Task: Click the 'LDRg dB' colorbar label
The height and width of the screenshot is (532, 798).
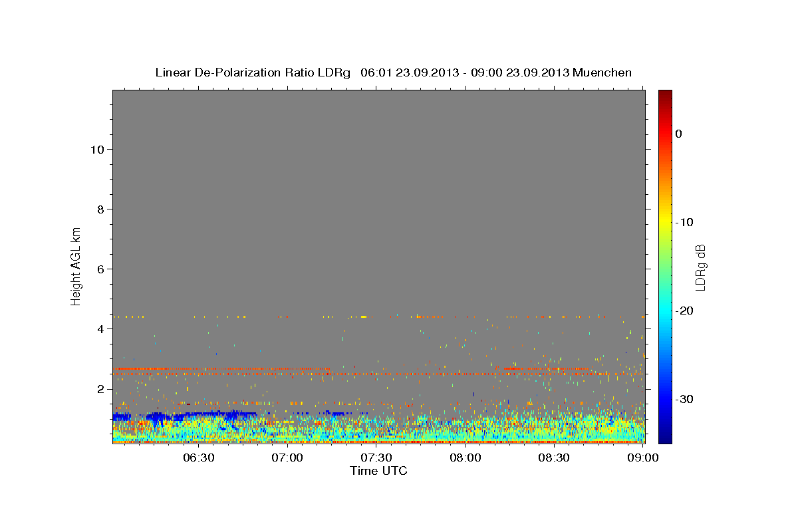Action: (700, 267)
